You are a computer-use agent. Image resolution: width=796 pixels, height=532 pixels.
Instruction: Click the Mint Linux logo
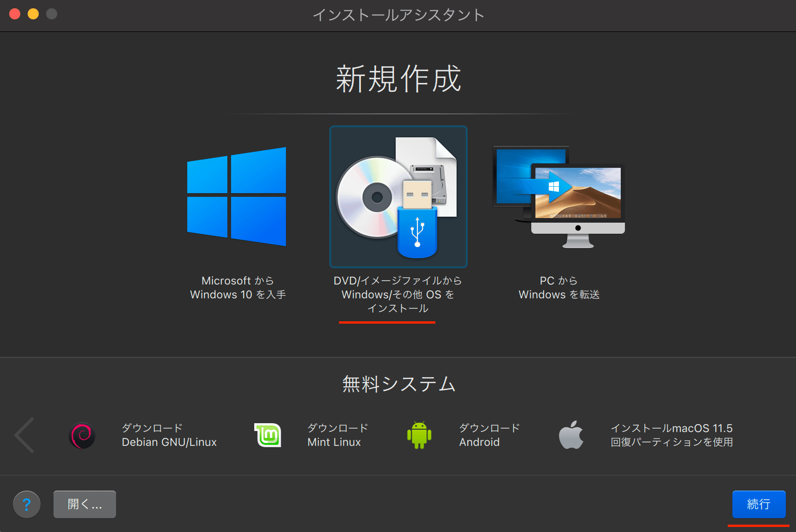pos(267,435)
